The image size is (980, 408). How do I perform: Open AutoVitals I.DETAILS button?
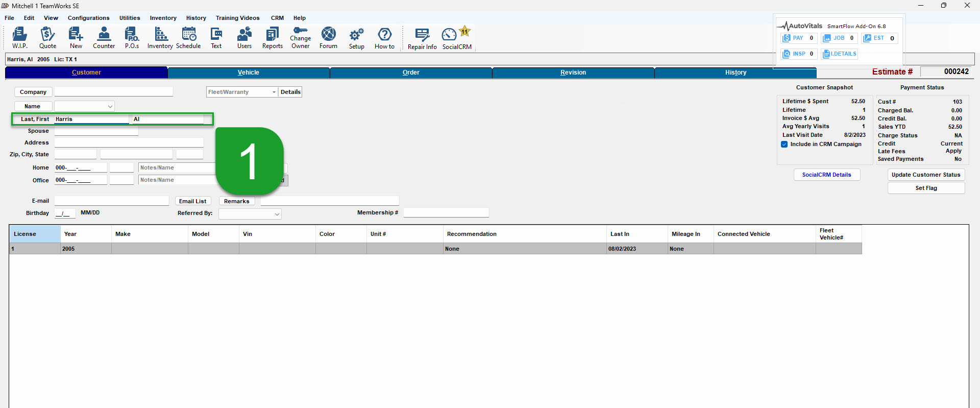pyautogui.click(x=839, y=54)
